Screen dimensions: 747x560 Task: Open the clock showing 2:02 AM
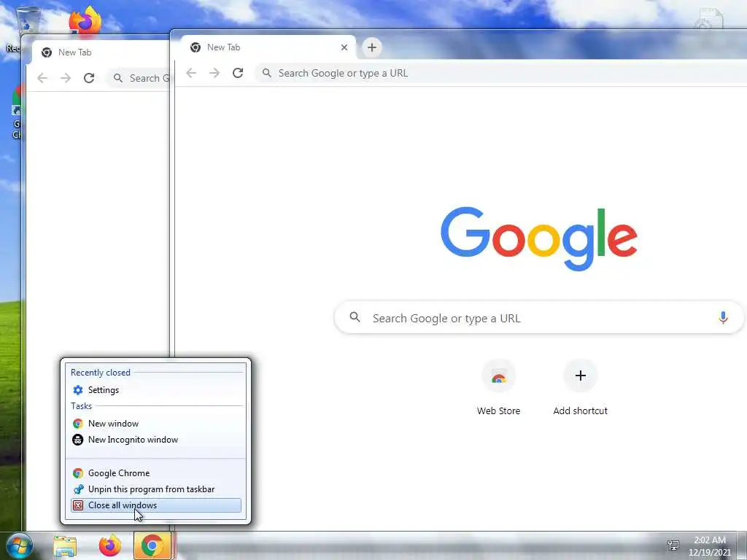pos(709,546)
